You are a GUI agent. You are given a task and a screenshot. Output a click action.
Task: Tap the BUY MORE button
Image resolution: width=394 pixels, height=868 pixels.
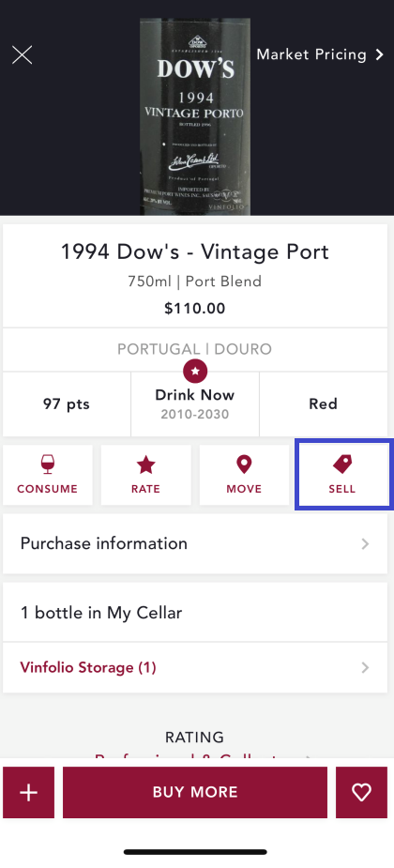click(195, 792)
